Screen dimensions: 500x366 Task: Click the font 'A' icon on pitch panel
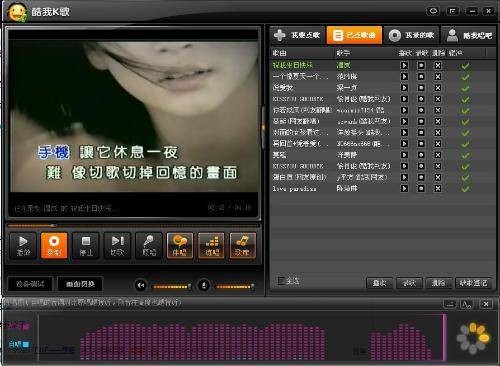point(466,304)
